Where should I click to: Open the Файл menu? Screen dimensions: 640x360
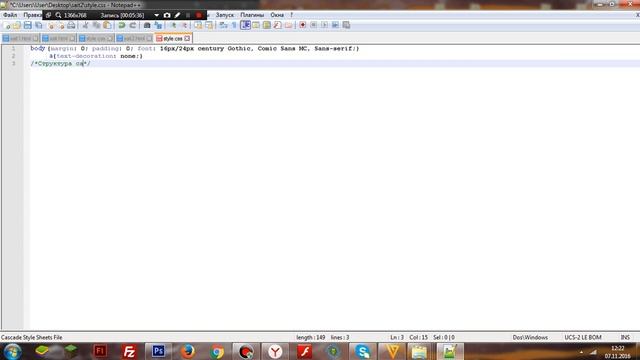[10, 15]
